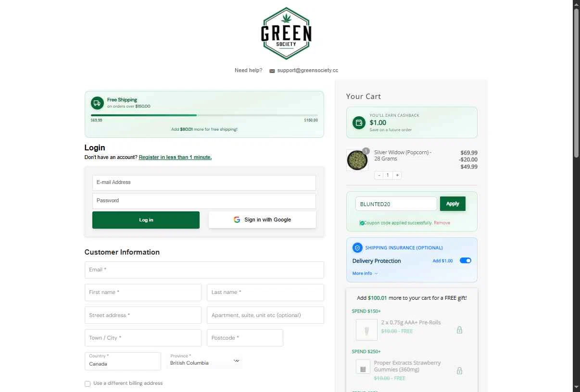Viewport: 580px width, 392px height.
Task: Click the Google logo in sign-in button
Action: 237,220
